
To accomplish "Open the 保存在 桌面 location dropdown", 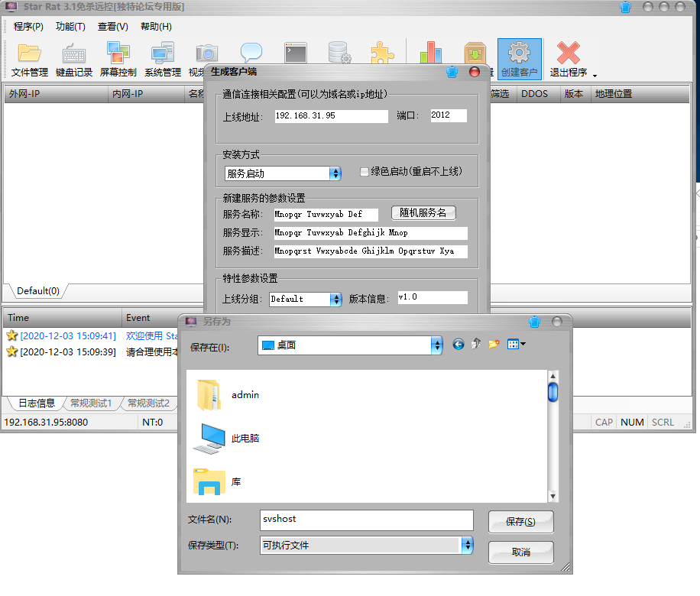I will tap(350, 345).
